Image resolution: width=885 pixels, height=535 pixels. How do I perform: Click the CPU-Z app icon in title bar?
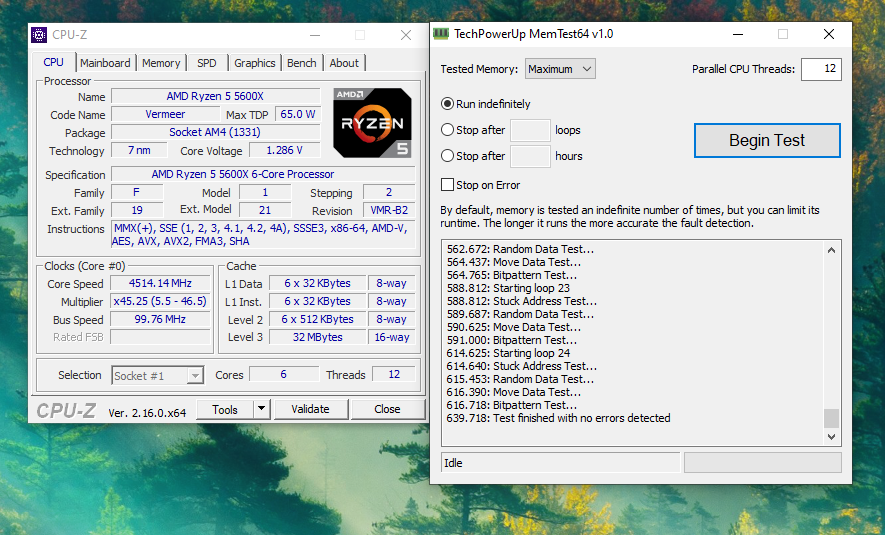39,35
